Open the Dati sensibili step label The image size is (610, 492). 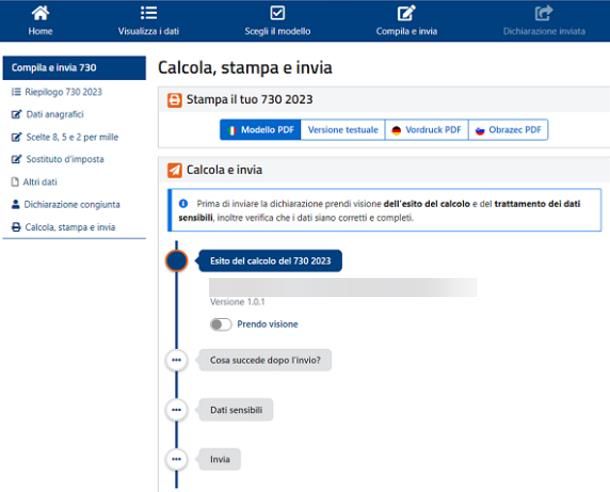click(236, 410)
